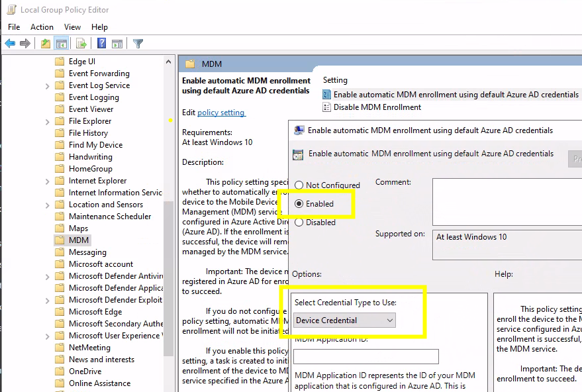Click the Local Group Policy Editor title icon
This screenshot has height=392, width=582.
[11, 10]
